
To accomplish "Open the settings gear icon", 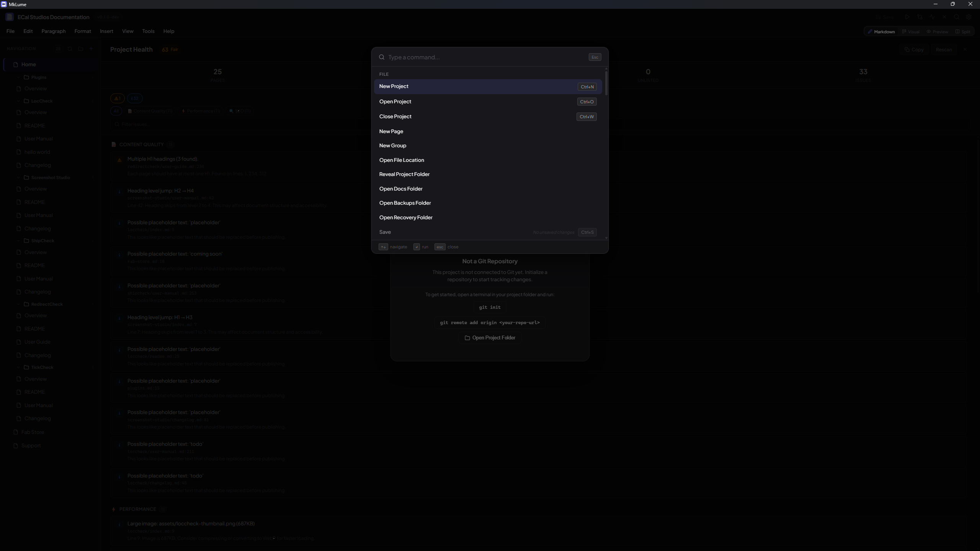I will tap(969, 17).
